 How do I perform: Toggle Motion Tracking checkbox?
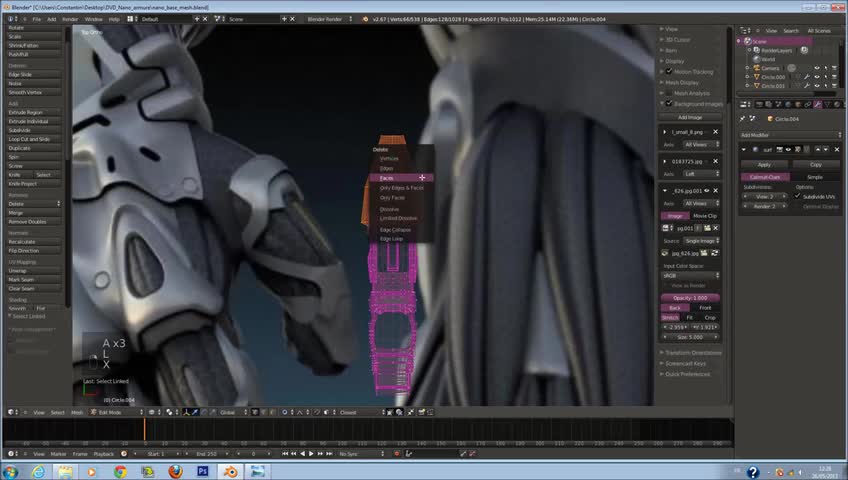click(x=668, y=71)
